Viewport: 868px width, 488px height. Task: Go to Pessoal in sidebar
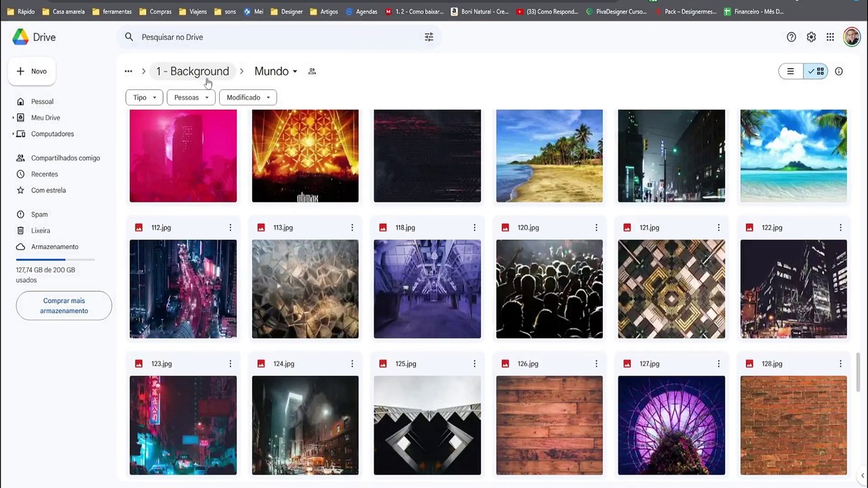[42, 102]
